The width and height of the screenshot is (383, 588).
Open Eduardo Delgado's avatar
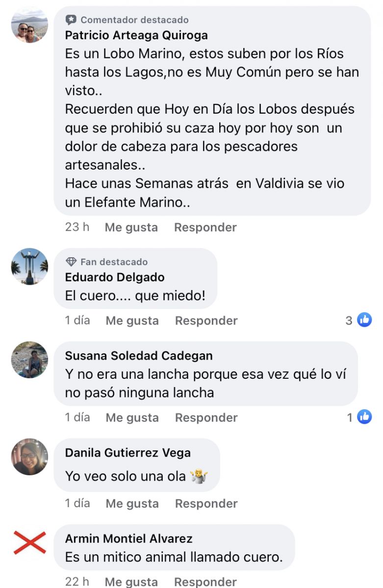point(30,267)
